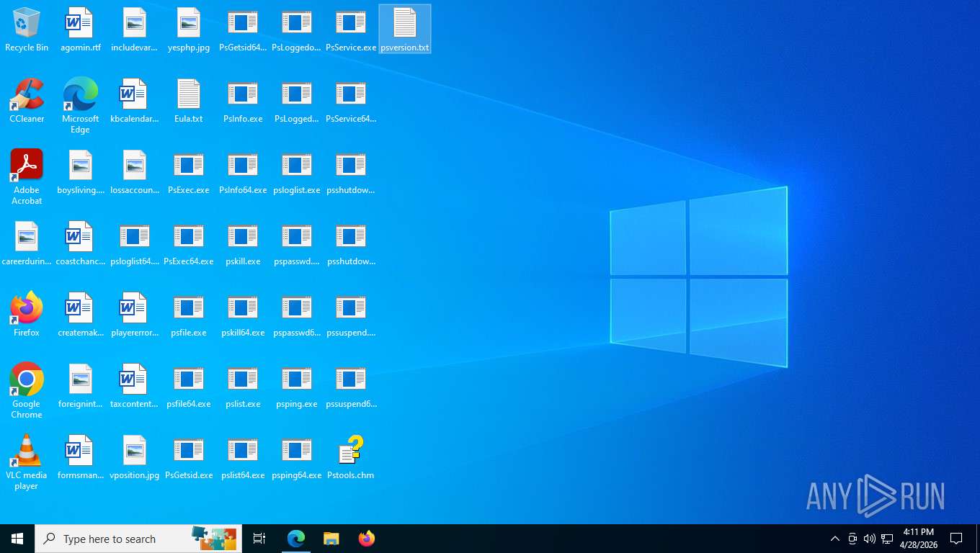
Task: Open the network status tray icon
Action: point(887,539)
